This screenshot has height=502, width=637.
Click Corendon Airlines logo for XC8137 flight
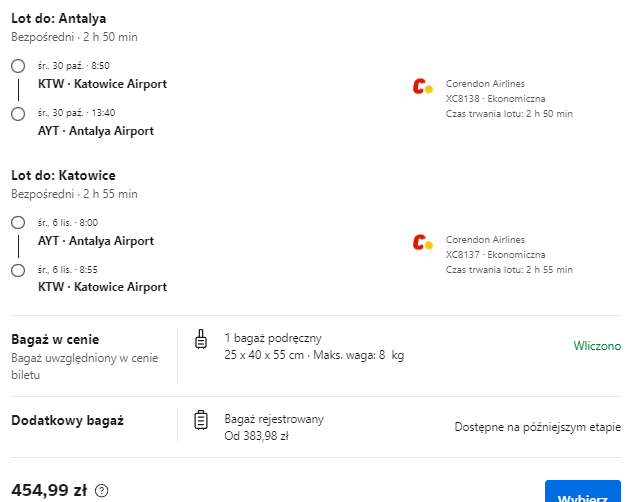(x=422, y=242)
